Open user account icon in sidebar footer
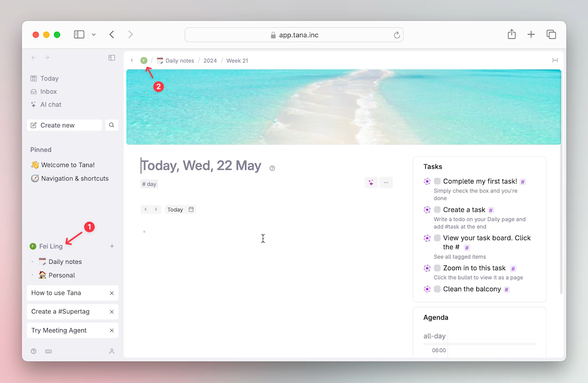 (x=112, y=352)
